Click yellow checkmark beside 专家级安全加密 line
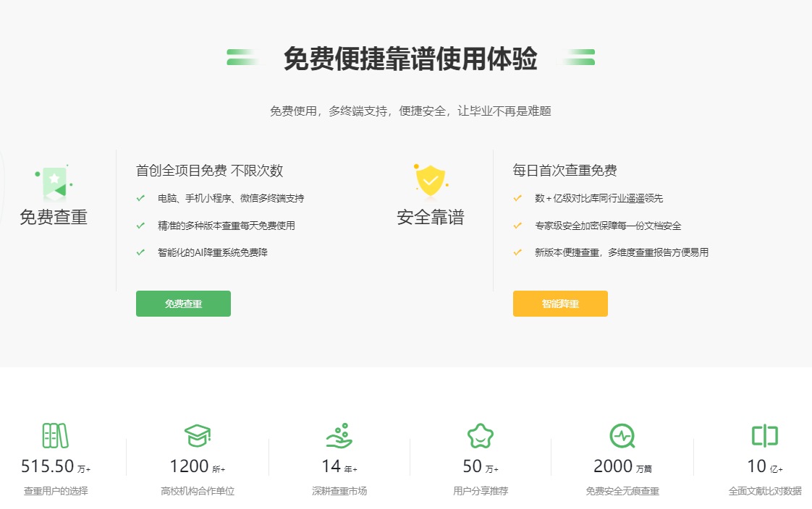Image resolution: width=812 pixels, height=509 pixels. click(517, 226)
